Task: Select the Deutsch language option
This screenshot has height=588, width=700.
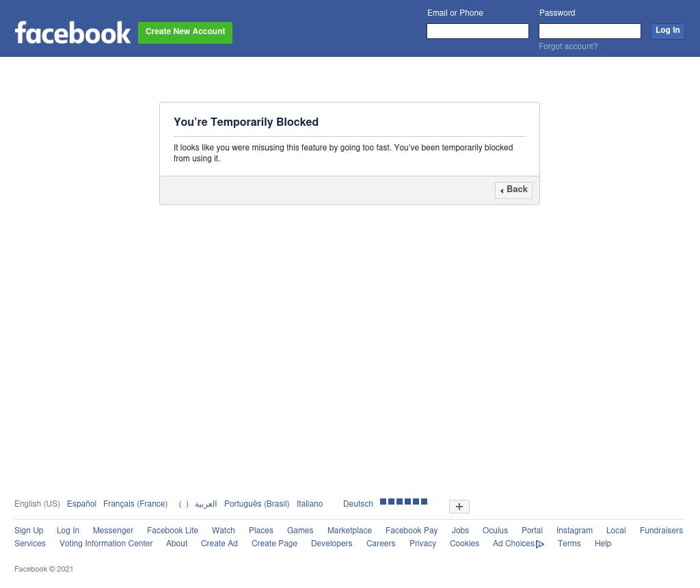Action: tap(358, 504)
